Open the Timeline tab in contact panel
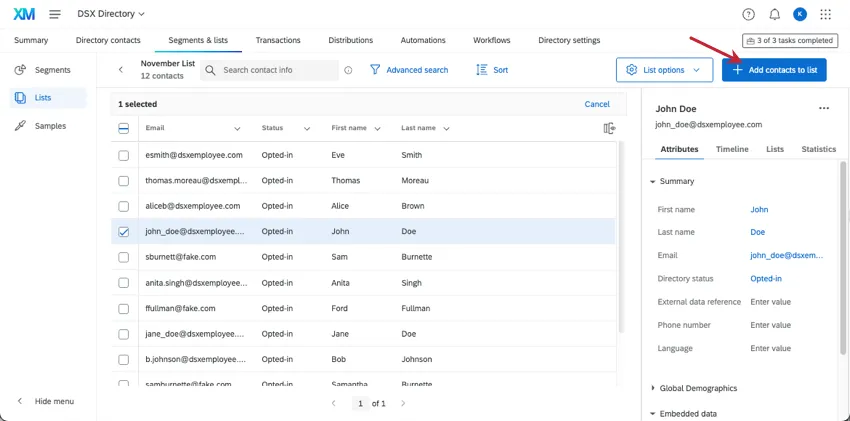850x421 pixels. pyautogui.click(x=732, y=149)
